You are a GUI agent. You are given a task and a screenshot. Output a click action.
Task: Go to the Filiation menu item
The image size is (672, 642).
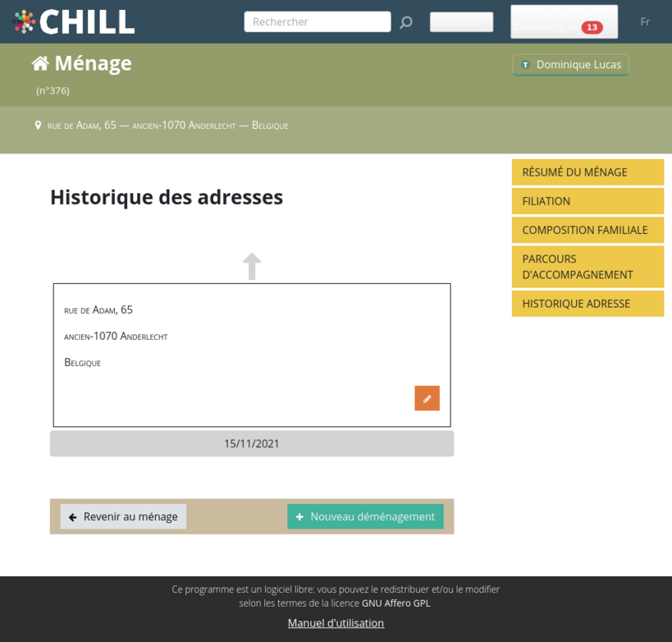pyautogui.click(x=587, y=201)
